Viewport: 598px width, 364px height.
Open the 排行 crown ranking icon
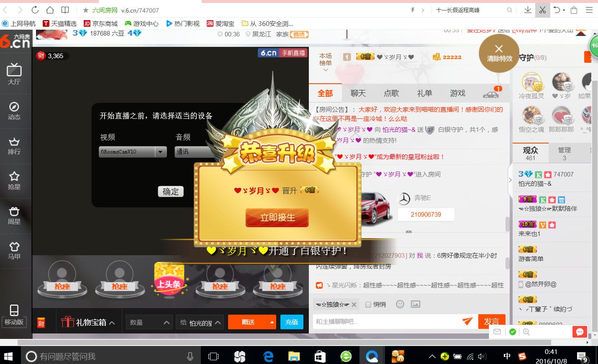click(14, 146)
